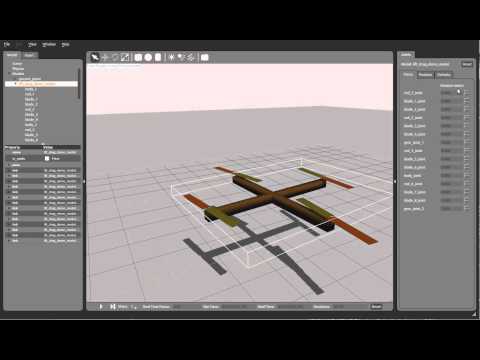Open the View menu
This screenshot has height=360, width=480.
tap(32, 44)
